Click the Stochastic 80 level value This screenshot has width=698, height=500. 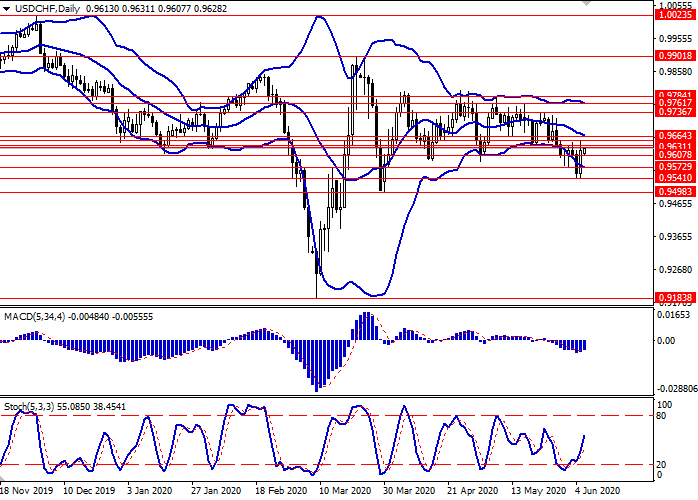point(662,415)
